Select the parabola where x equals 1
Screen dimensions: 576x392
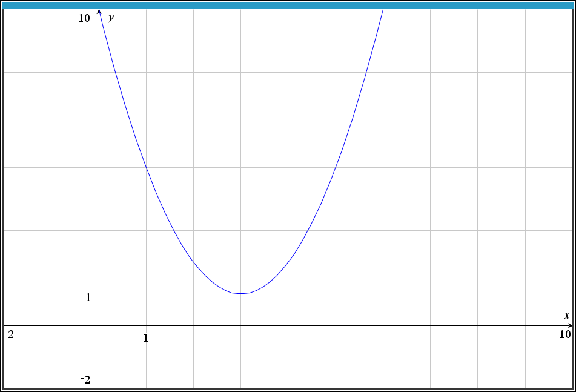click(x=146, y=167)
